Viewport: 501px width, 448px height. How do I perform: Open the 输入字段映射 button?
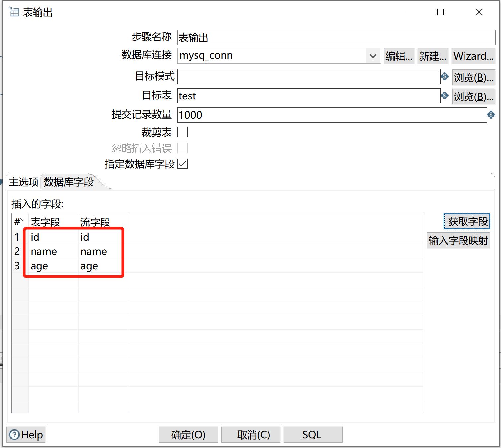pos(459,240)
